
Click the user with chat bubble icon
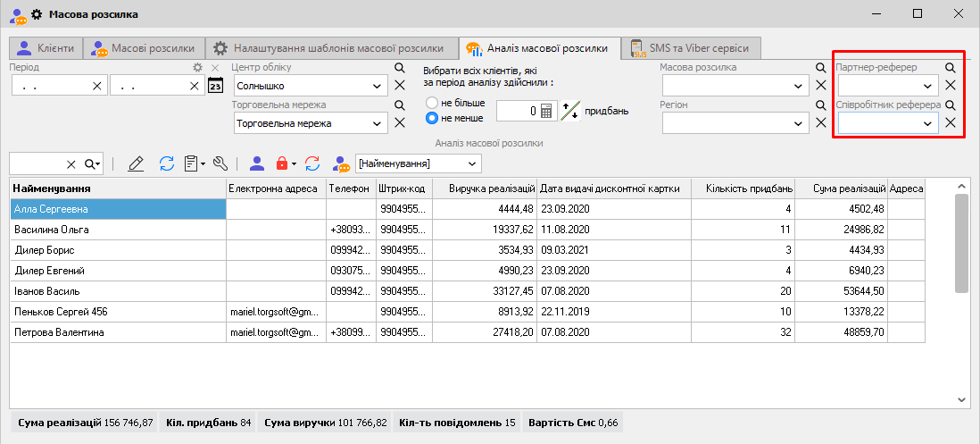340,163
